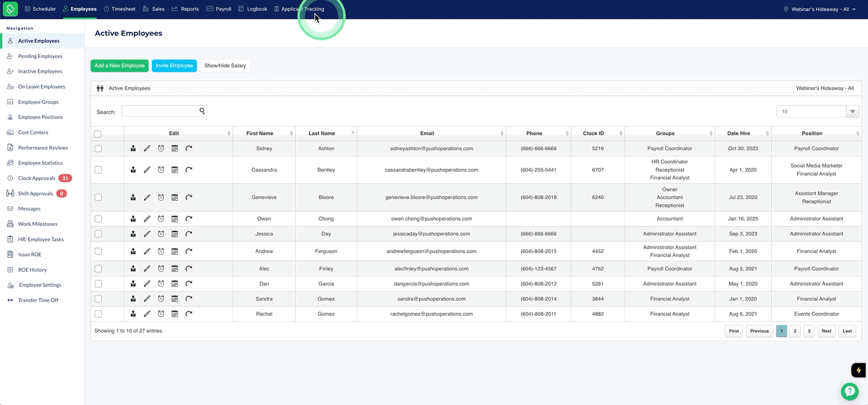
Task: Click the Last pagination button
Action: (847, 331)
